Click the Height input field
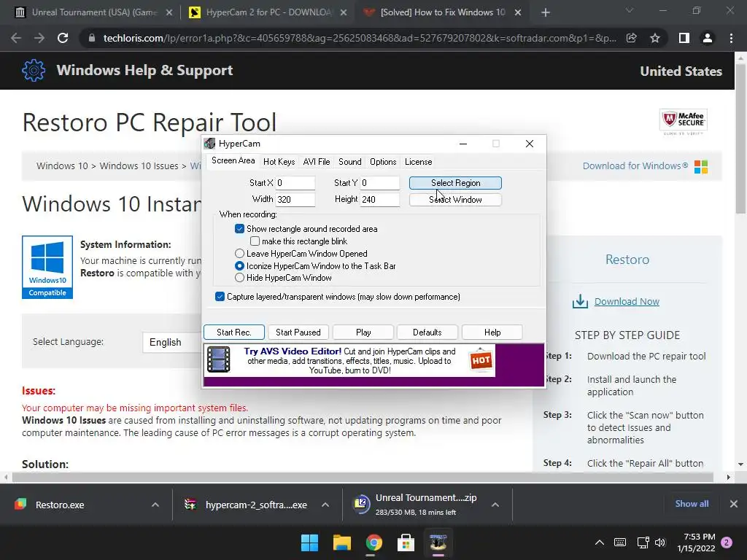The height and width of the screenshot is (560, 747). [x=379, y=200]
